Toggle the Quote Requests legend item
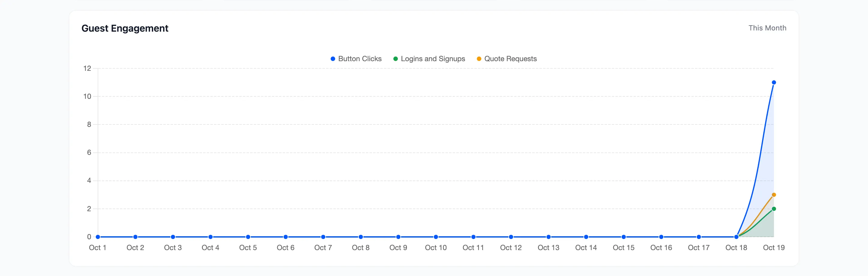 tap(506, 59)
